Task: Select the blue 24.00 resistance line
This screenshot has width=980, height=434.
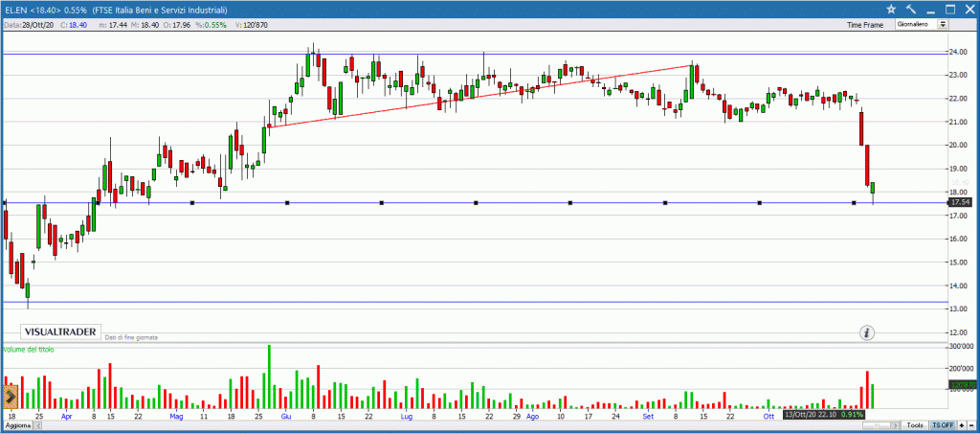Action: (x=475, y=54)
